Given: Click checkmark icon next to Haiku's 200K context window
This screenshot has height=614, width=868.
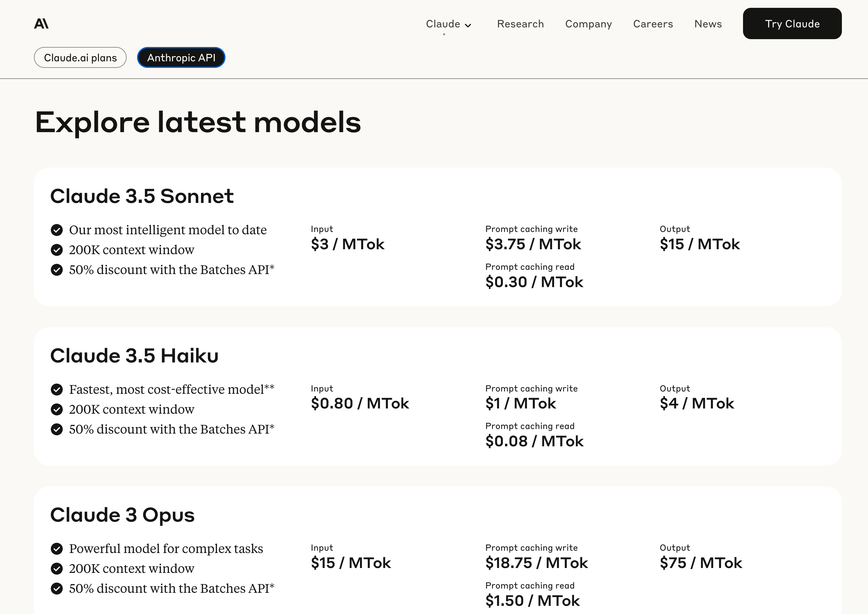Looking at the screenshot, I should pyautogui.click(x=57, y=409).
